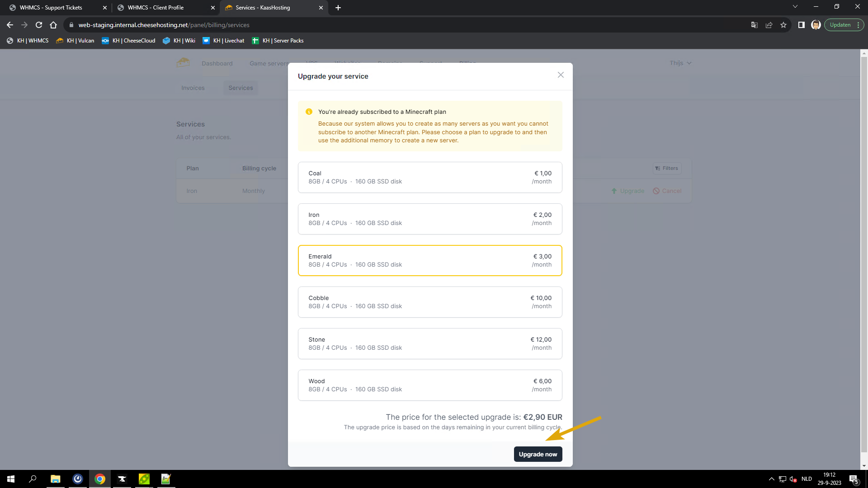This screenshot has height=488, width=868.
Task: Open the KH | Wiki bookmark
Action: 179,41
